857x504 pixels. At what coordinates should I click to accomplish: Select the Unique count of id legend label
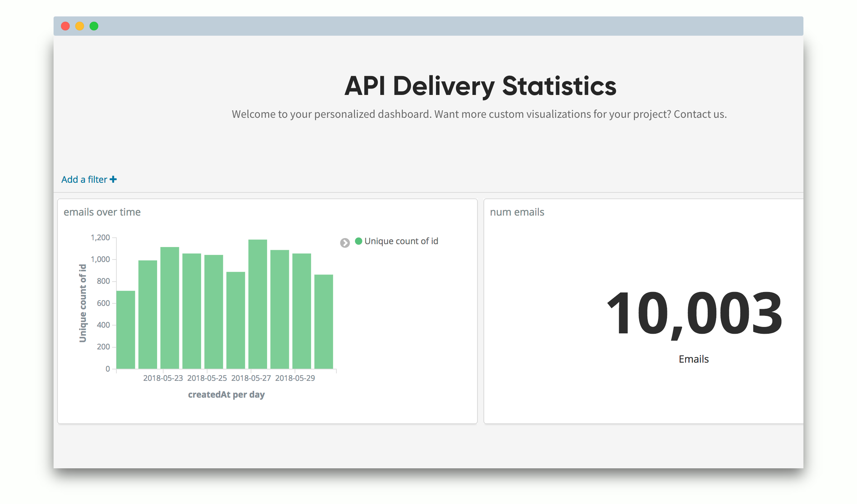(401, 241)
